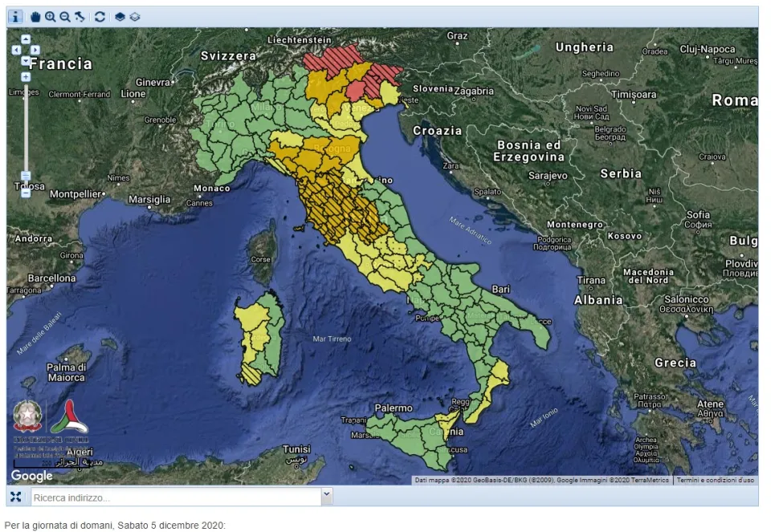Screen dimensions: 771x532
Task: Pan the map east with the right arrow
Action: (x=35, y=50)
